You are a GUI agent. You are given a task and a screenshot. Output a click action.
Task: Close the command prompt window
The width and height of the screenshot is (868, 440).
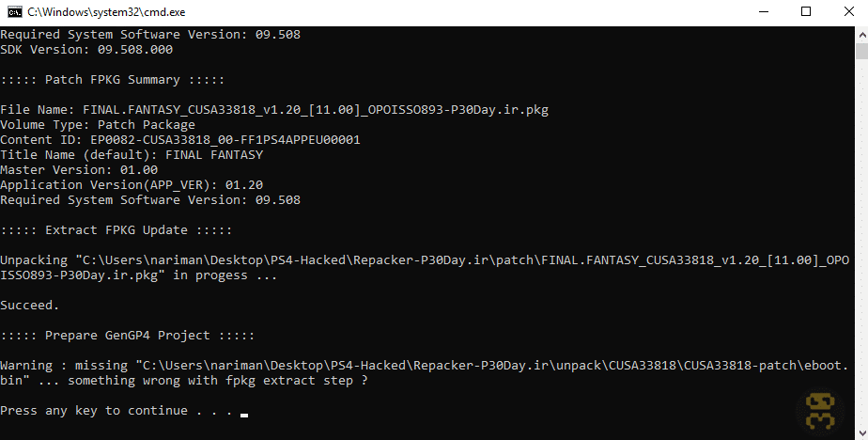(848, 11)
